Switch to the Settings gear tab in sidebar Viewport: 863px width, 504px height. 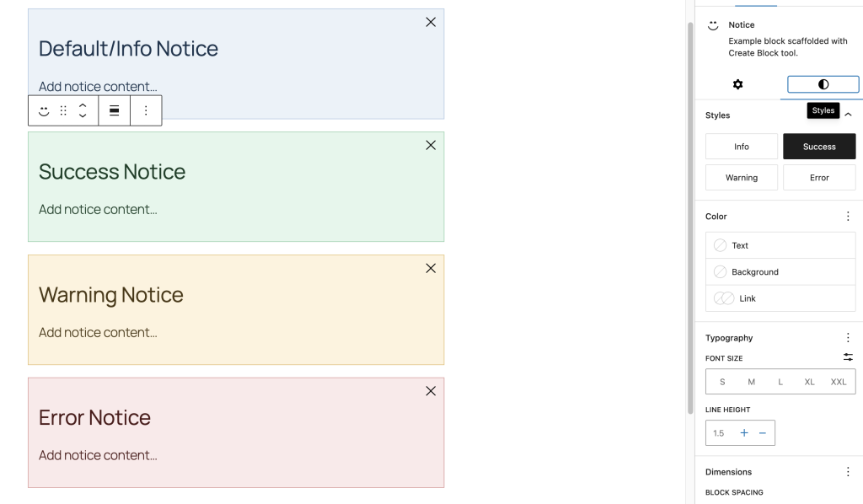pos(738,84)
